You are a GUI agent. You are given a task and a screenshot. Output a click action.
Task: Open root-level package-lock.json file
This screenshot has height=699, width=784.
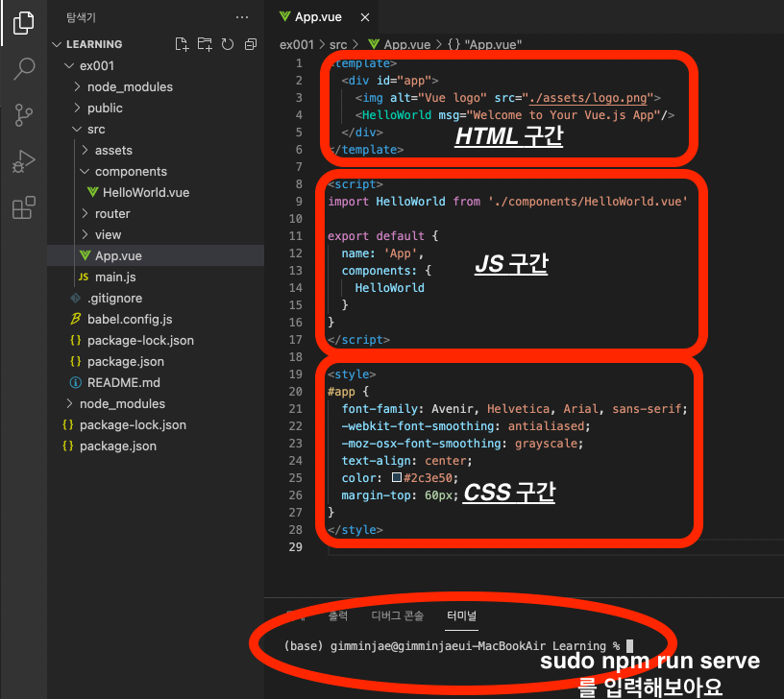tap(133, 425)
